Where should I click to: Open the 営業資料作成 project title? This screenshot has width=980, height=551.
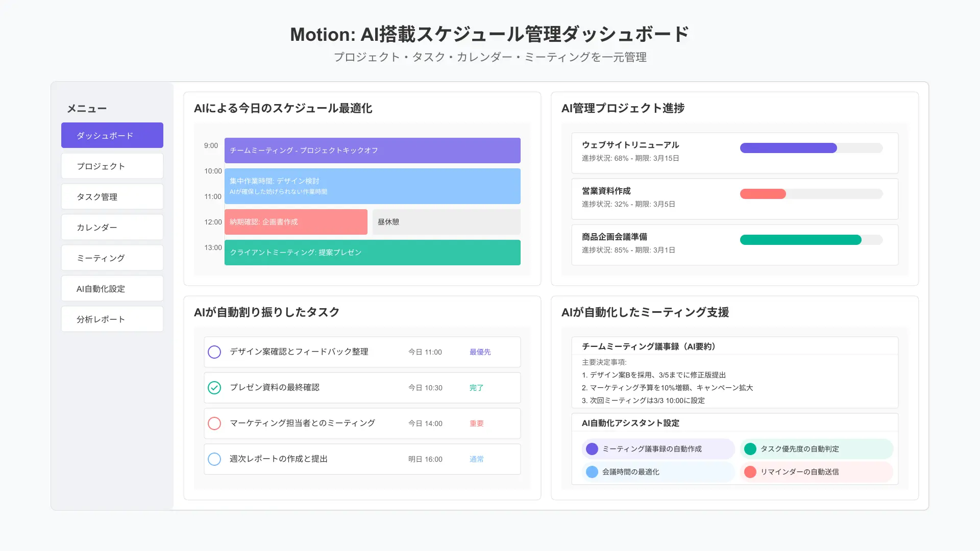[606, 191]
